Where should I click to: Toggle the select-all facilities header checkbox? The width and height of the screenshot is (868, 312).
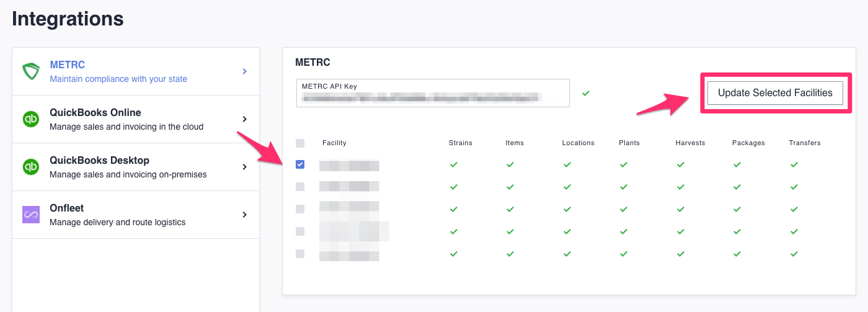300,143
